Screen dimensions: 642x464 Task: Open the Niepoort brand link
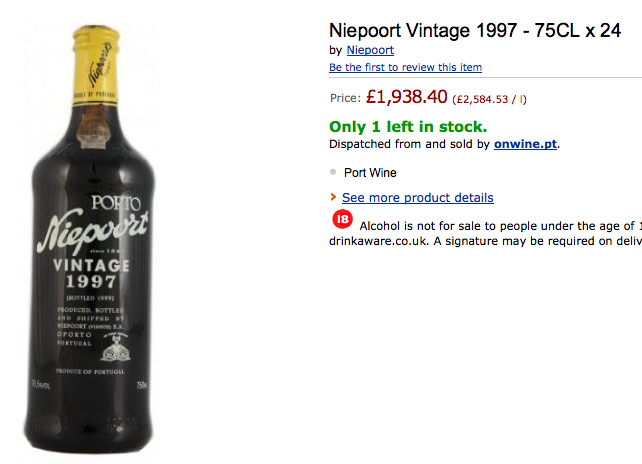pos(369,50)
